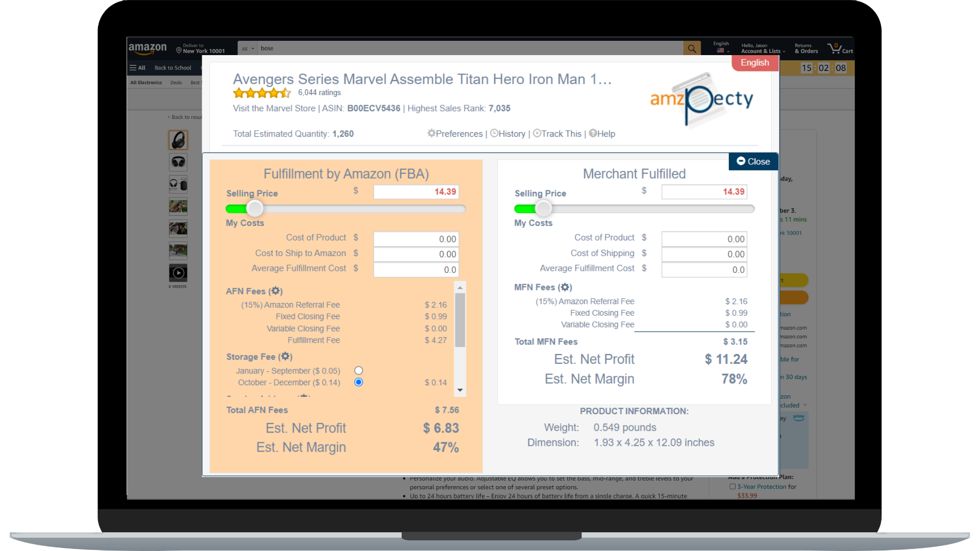
Task: Drag the FBA selling price slider
Action: [254, 209]
